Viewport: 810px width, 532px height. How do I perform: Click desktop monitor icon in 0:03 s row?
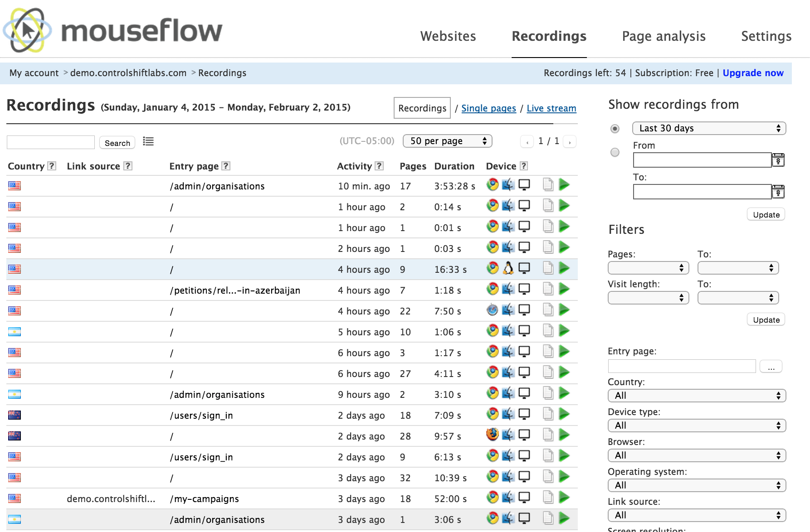(524, 247)
